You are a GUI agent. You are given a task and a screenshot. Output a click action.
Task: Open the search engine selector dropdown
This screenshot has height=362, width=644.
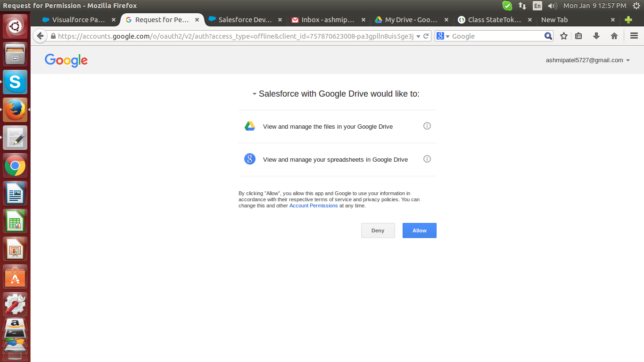point(443,36)
